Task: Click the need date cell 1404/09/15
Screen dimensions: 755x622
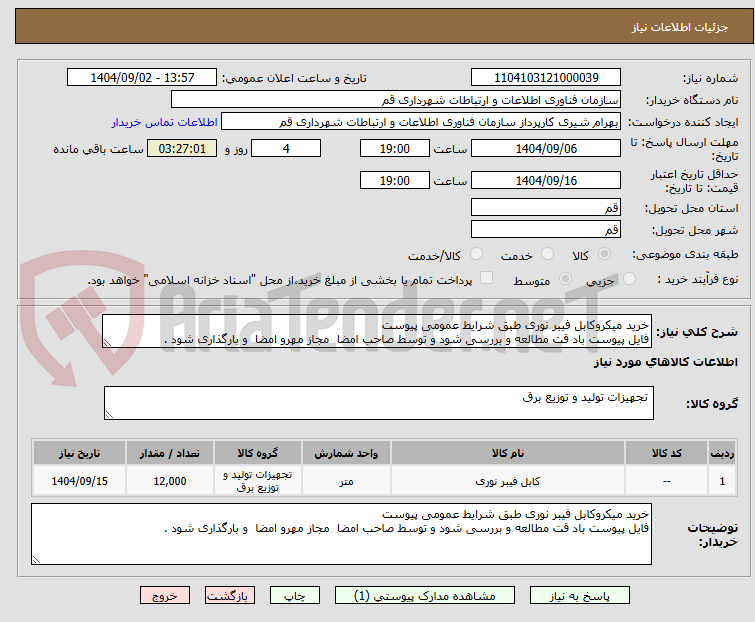Action: tap(79, 481)
